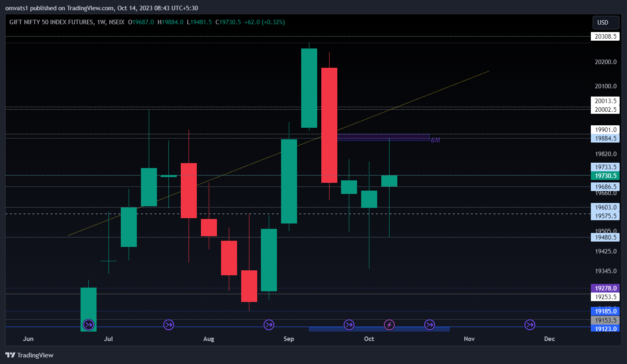627x364 pixels.
Task: Open the USD currency selector
Action: point(606,23)
